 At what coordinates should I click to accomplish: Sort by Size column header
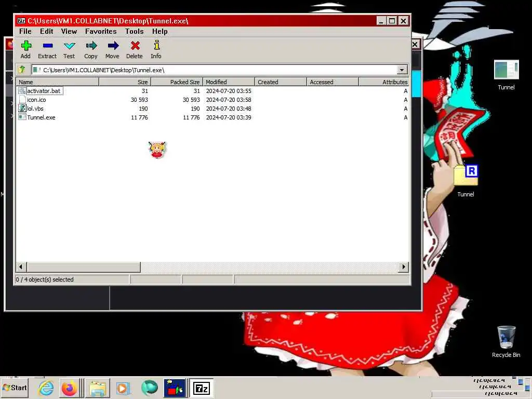[125, 82]
